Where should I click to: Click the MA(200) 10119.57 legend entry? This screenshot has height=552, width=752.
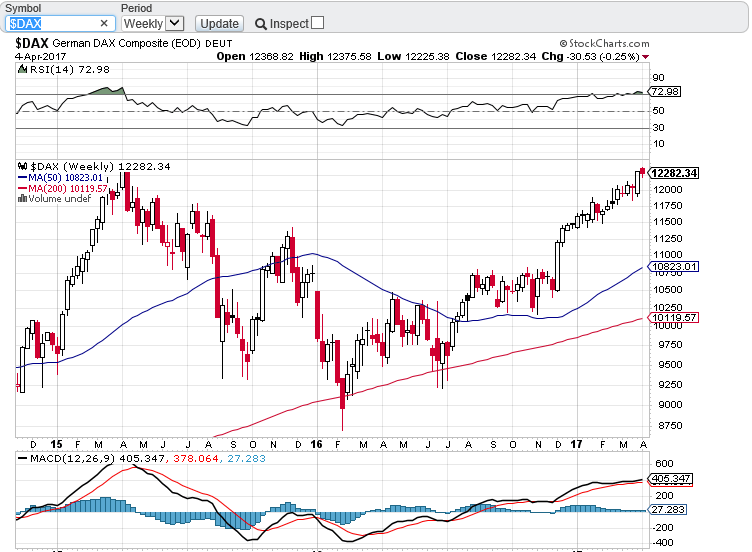point(62,188)
